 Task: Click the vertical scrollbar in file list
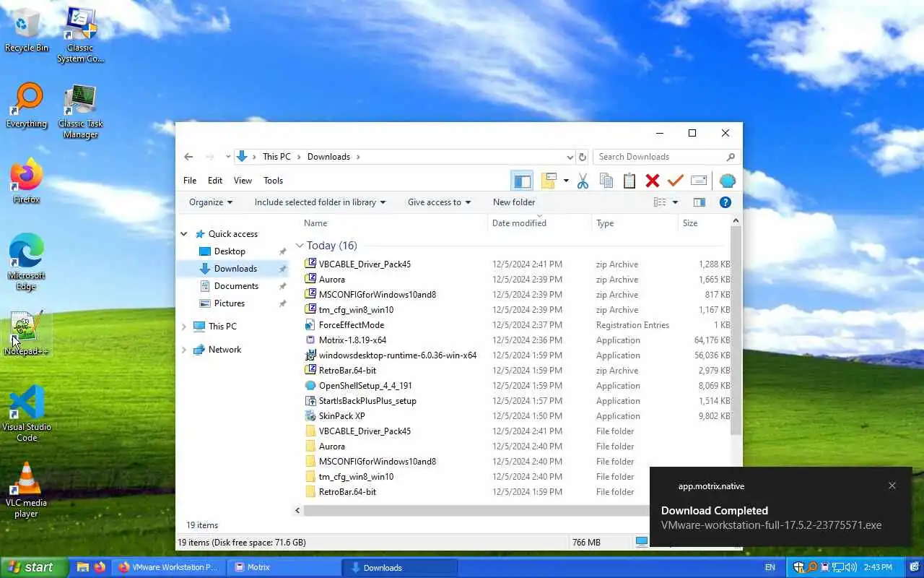[736, 329]
